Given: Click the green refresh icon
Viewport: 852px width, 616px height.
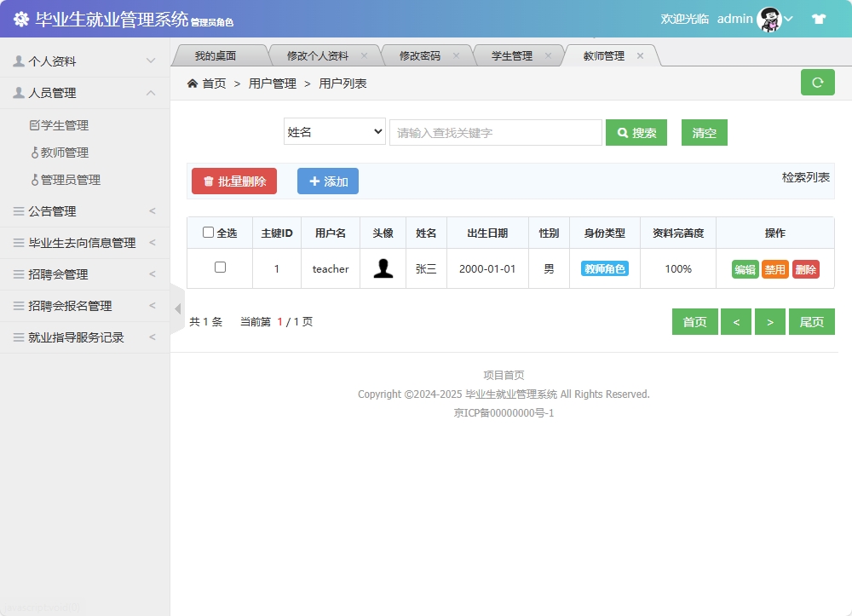Looking at the screenshot, I should [817, 83].
